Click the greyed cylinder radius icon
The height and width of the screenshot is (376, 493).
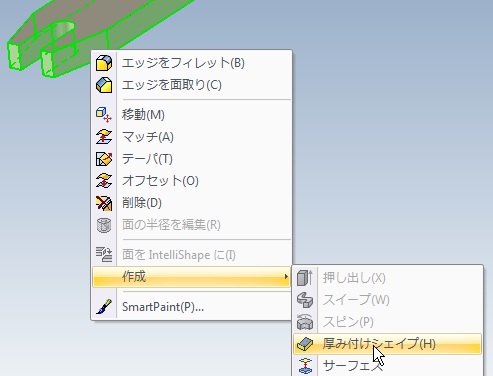pyautogui.click(x=104, y=225)
